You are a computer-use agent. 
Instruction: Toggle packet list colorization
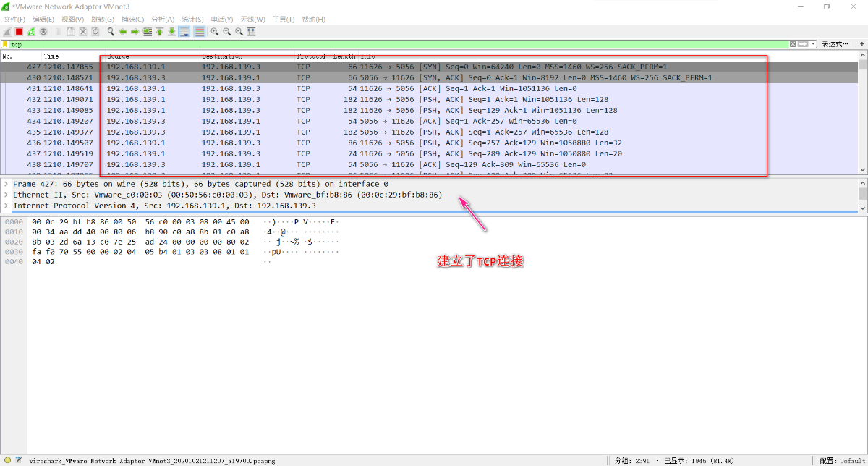[200, 32]
